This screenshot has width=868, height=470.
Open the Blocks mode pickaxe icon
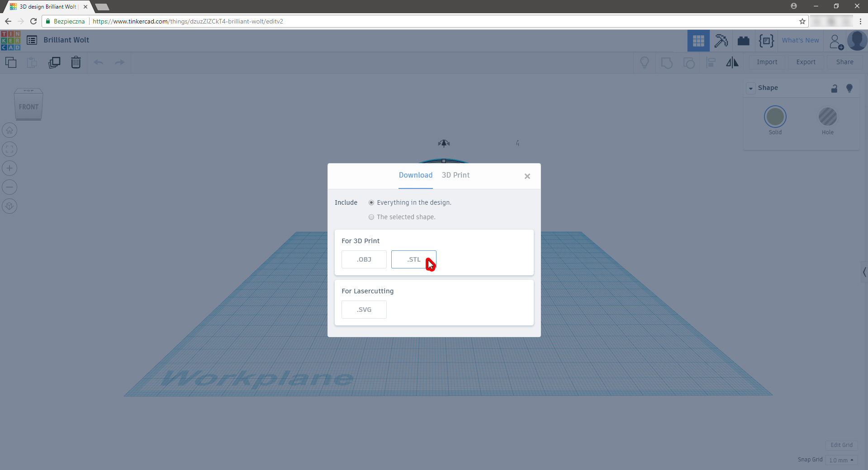(721, 41)
